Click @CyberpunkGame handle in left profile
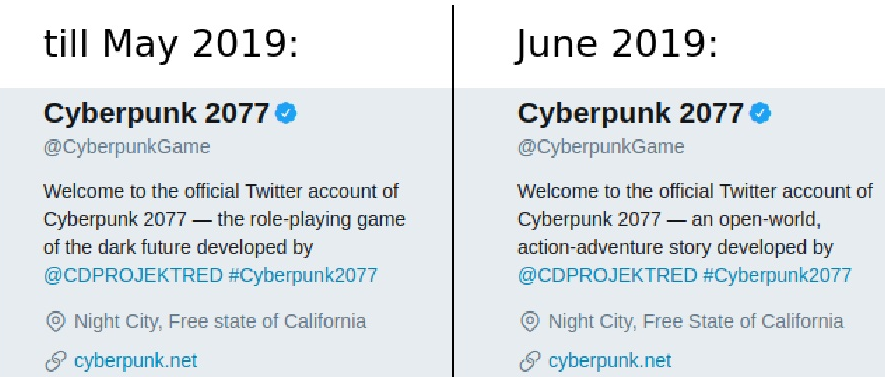The width and height of the screenshot is (885, 377). (127, 147)
